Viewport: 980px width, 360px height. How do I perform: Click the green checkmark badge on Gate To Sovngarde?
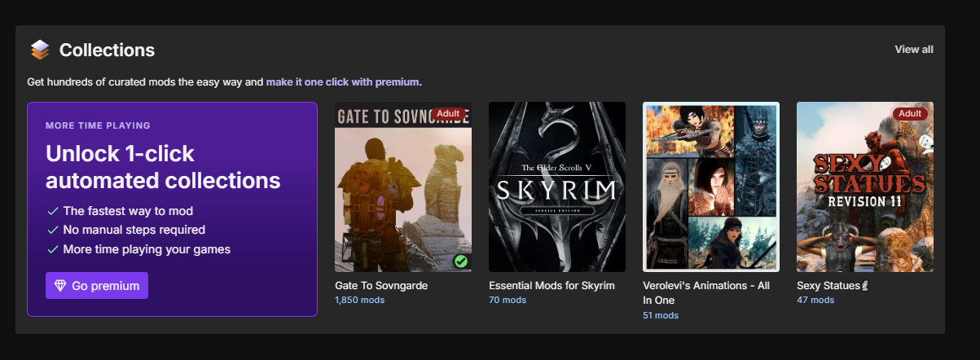click(460, 261)
